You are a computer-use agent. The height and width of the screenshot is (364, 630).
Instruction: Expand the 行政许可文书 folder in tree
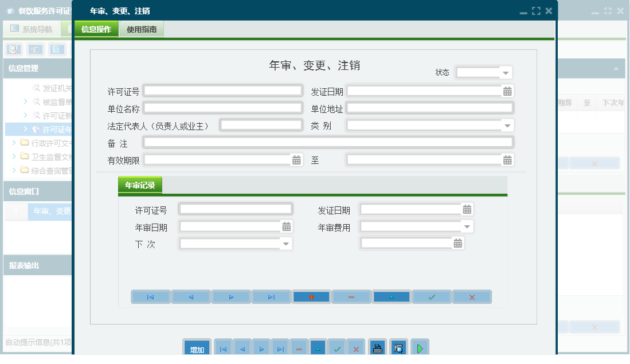click(14, 143)
